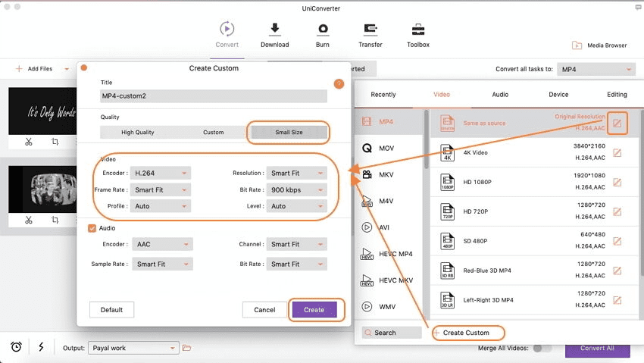The width and height of the screenshot is (644, 363).
Task: Select MKV in the format list
Action: 386,174
